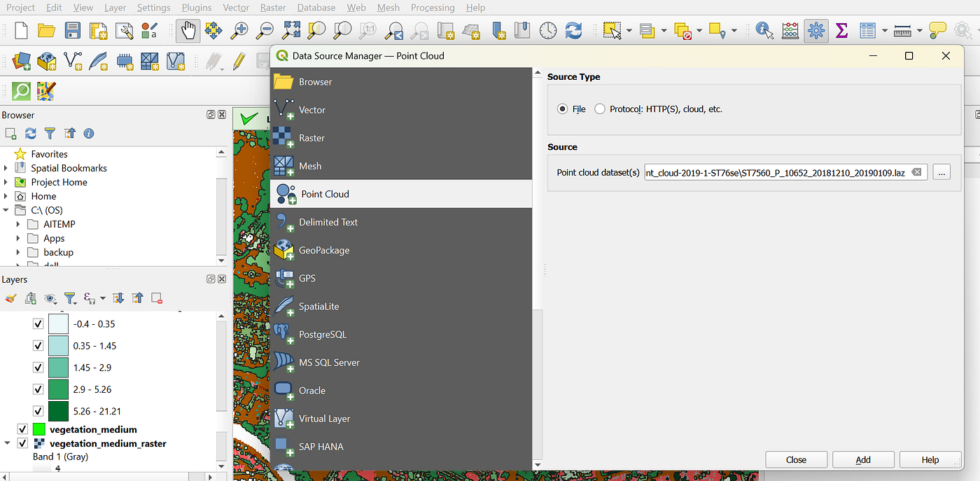Image resolution: width=980 pixels, height=481 pixels.
Task: Clear the point cloud dataset path field
Action: point(916,172)
